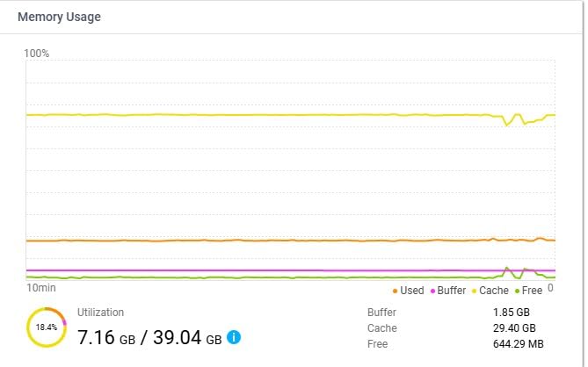Click the orange Used legend dot

395,291
